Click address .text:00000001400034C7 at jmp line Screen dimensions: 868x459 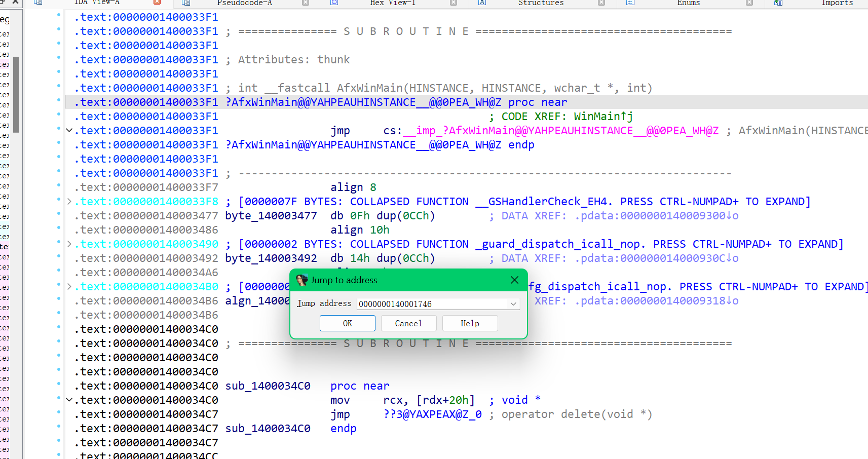click(x=146, y=414)
